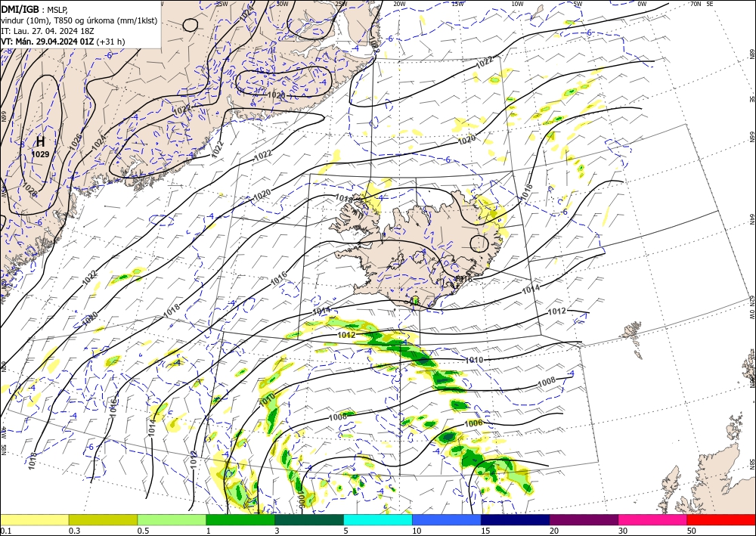Click the '5' legend scale value
The height and width of the screenshot is (536, 756).
click(x=346, y=531)
